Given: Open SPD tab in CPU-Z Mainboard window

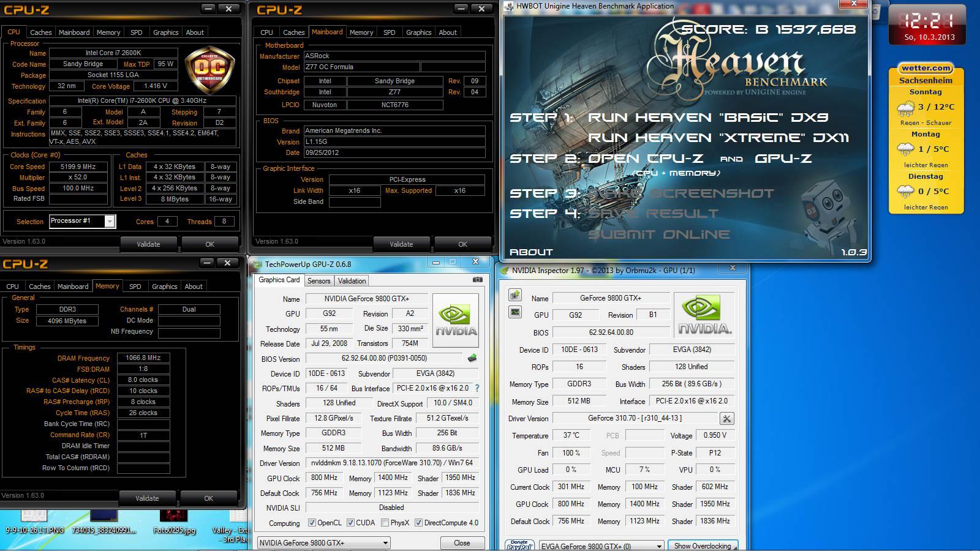Looking at the screenshot, I should [x=390, y=32].
